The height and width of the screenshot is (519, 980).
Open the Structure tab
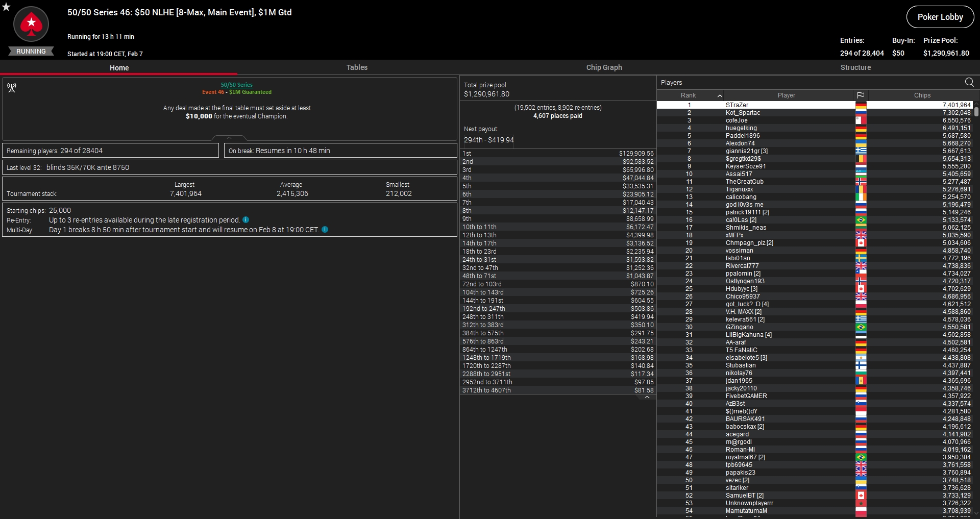(x=855, y=67)
